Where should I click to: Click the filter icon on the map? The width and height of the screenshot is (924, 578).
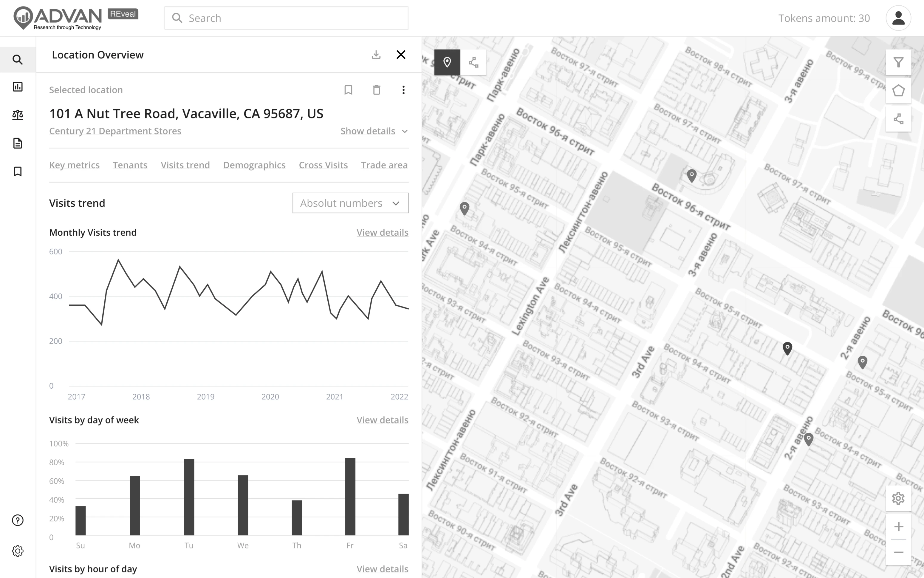coord(898,62)
